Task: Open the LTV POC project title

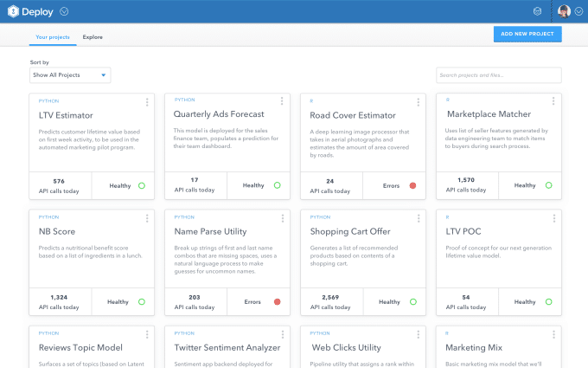Action: tap(463, 231)
